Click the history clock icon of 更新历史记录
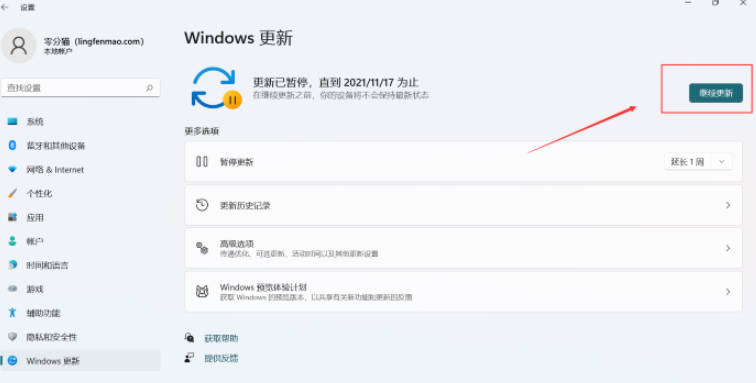 point(202,205)
